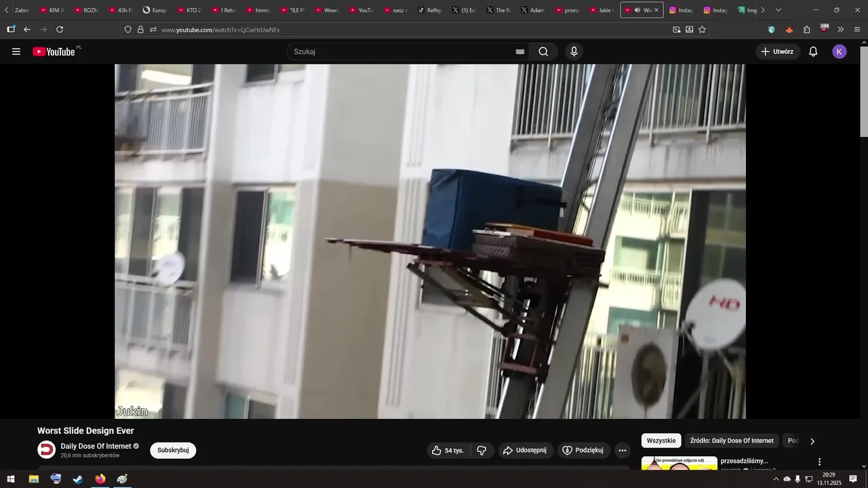Click the page vertical scrollbar thumb
The image size is (868, 488).
tap(864, 92)
